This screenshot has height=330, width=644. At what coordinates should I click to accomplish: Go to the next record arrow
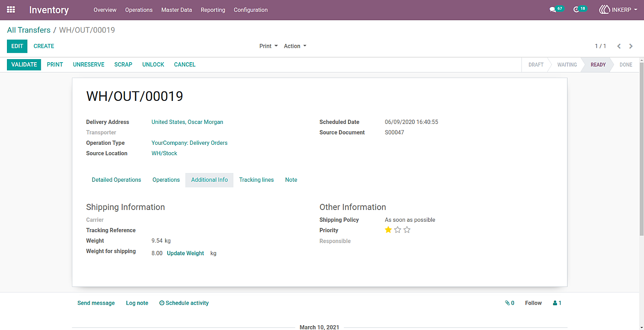[631, 46]
